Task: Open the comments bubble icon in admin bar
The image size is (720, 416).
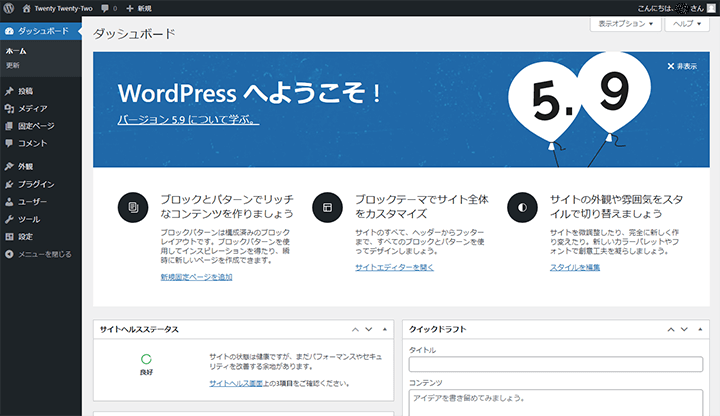Action: [105, 8]
